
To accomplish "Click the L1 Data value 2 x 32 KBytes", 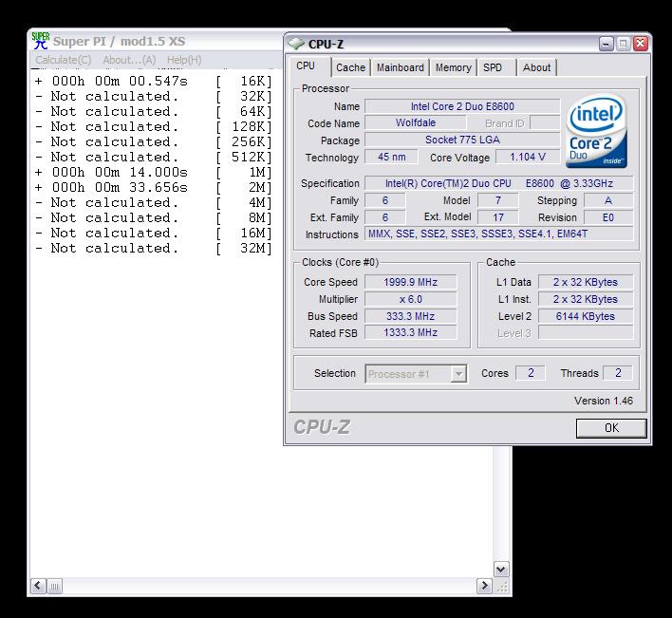I will [x=586, y=282].
